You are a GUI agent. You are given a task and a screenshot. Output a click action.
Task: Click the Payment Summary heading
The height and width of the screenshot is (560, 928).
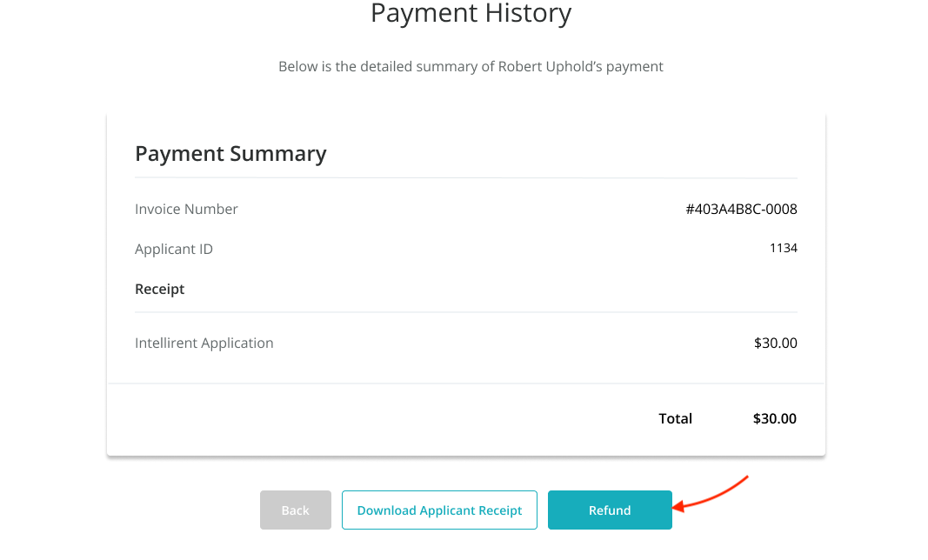point(230,153)
